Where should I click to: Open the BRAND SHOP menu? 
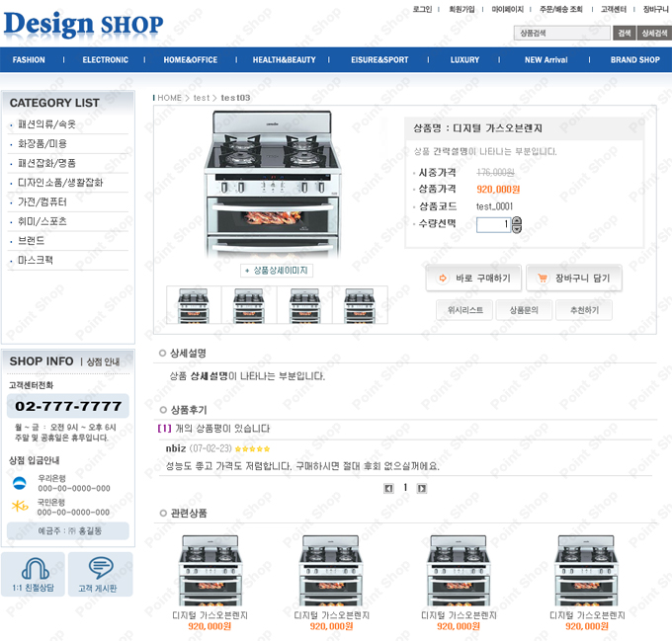pyautogui.click(x=635, y=60)
